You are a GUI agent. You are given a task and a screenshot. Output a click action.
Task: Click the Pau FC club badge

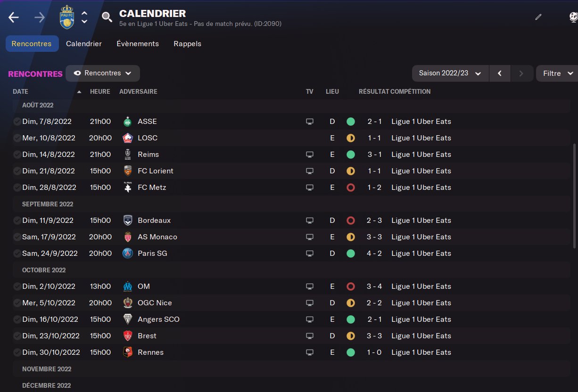pyautogui.click(x=67, y=17)
